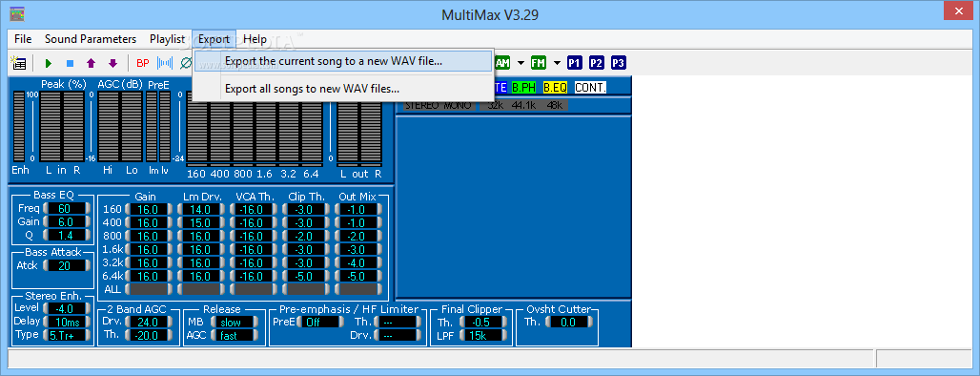Close the open Export menu
The image size is (980, 376).
(x=214, y=39)
